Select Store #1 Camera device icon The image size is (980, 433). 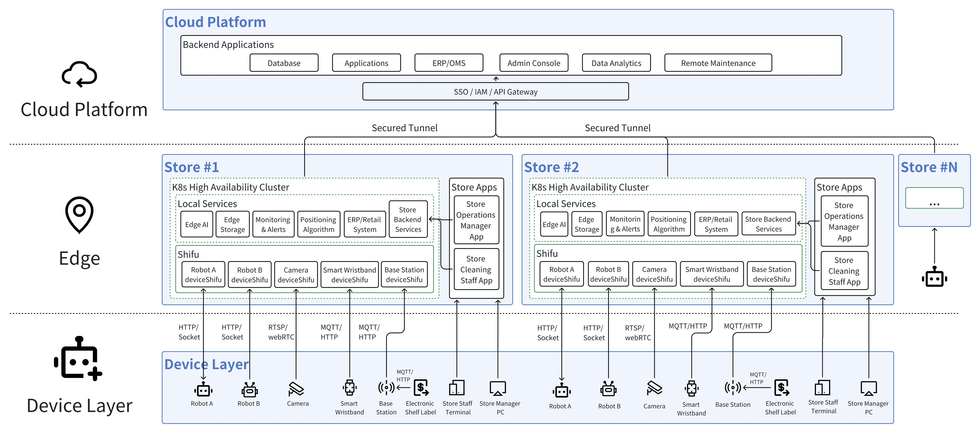pos(296,389)
